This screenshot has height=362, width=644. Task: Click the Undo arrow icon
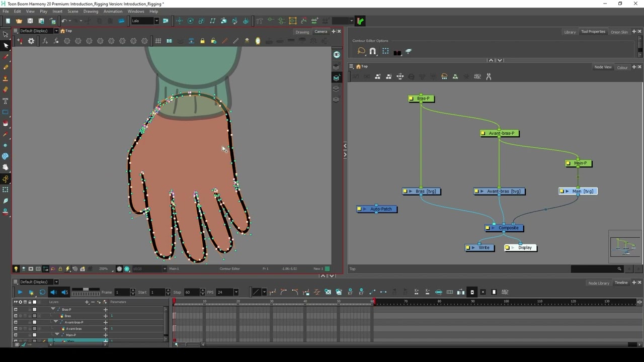[x=64, y=21]
